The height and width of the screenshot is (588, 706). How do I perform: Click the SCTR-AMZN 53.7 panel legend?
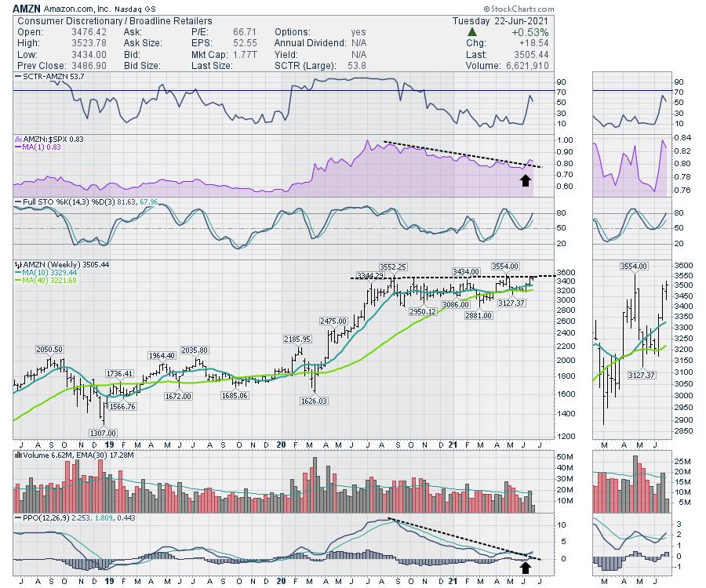coord(49,77)
